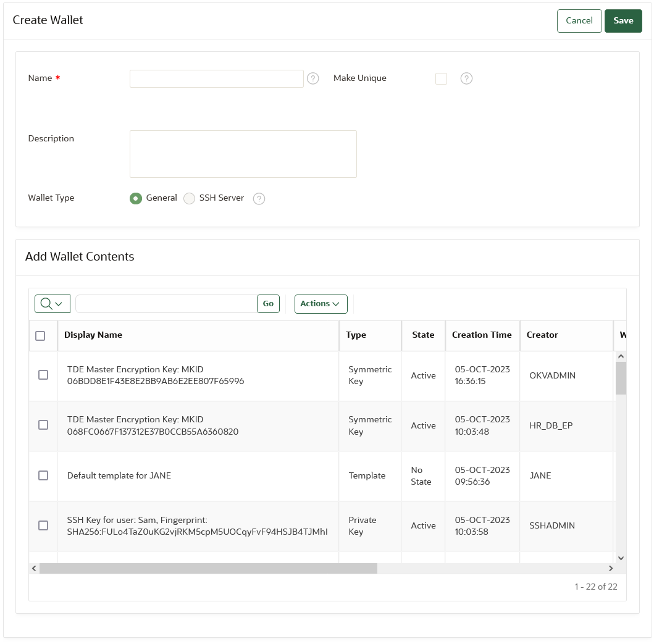This screenshot has height=644, width=654.
Task: Focus the Name input field
Action: (x=217, y=78)
